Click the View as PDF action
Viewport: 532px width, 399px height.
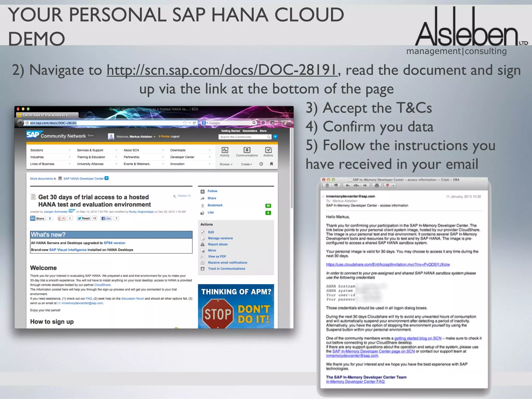217,256
